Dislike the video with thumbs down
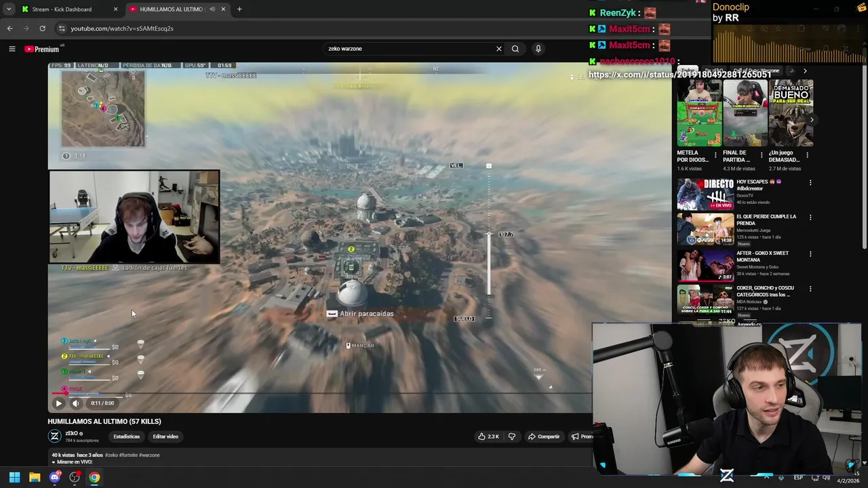Viewport: 868px width, 488px height. point(512,436)
